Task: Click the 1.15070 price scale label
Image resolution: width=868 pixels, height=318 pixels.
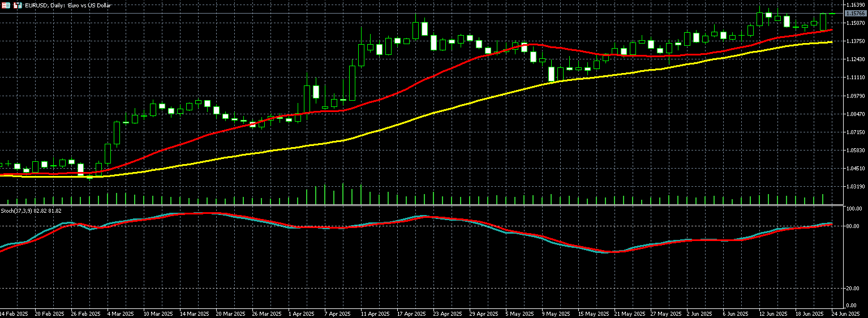Action: pos(855,23)
